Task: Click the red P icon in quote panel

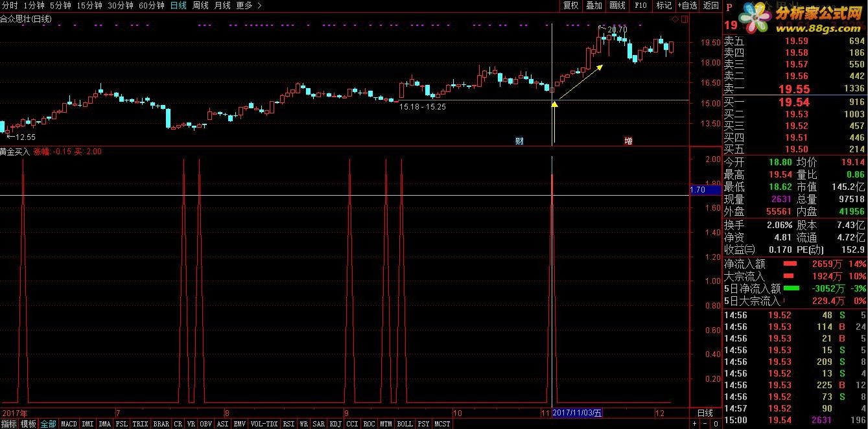Action: click(729, 7)
